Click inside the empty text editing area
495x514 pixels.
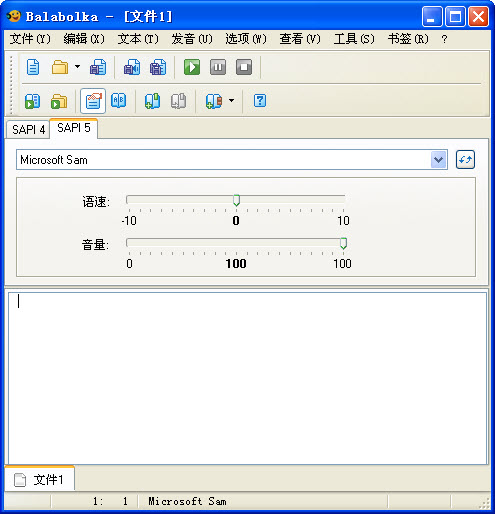pyautogui.click(x=247, y=378)
